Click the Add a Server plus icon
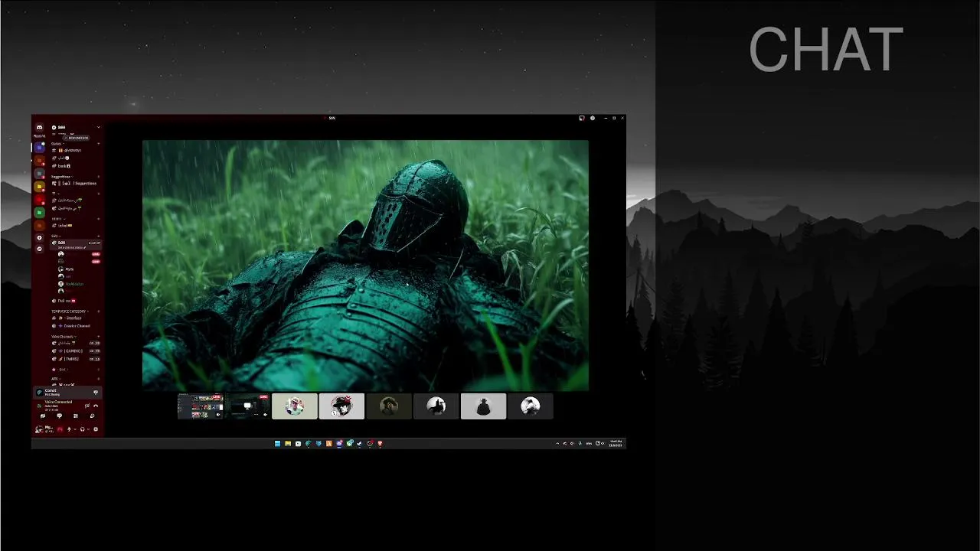The width and height of the screenshot is (980, 551). click(x=40, y=238)
